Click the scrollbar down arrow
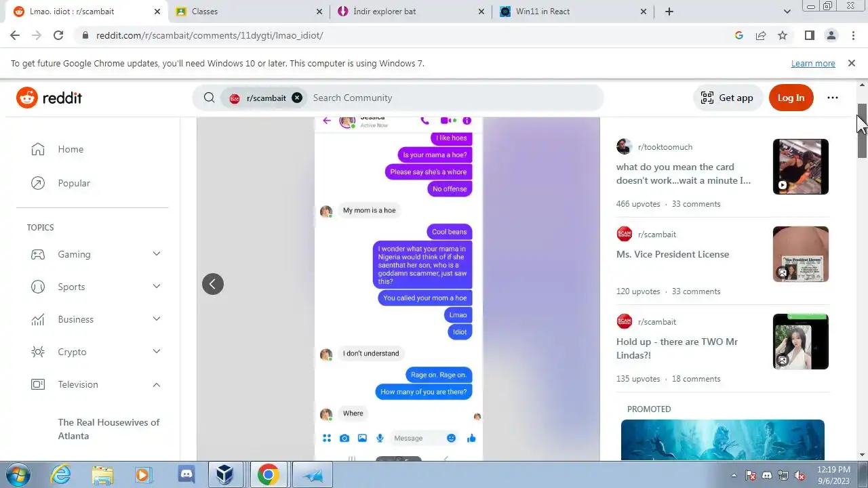Viewport: 868px width, 488px height. 862,455
